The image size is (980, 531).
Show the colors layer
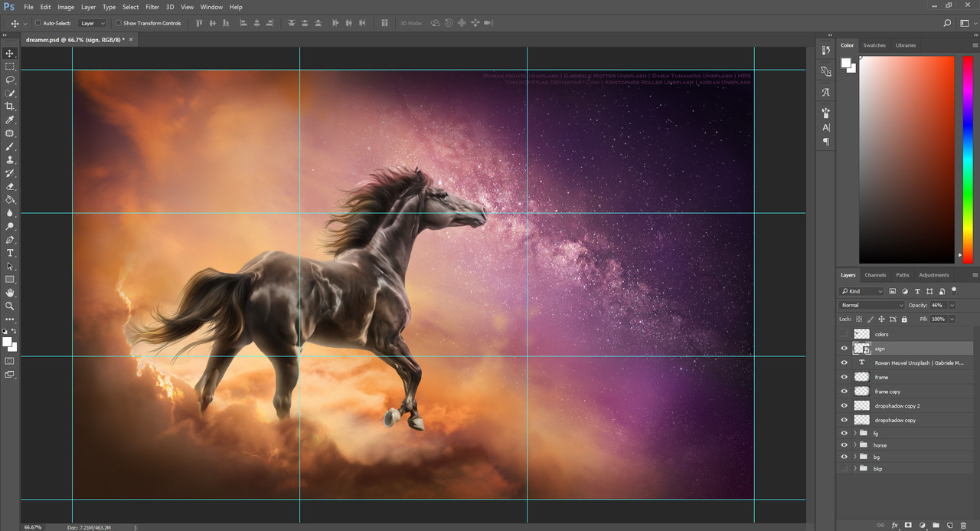pyautogui.click(x=844, y=334)
